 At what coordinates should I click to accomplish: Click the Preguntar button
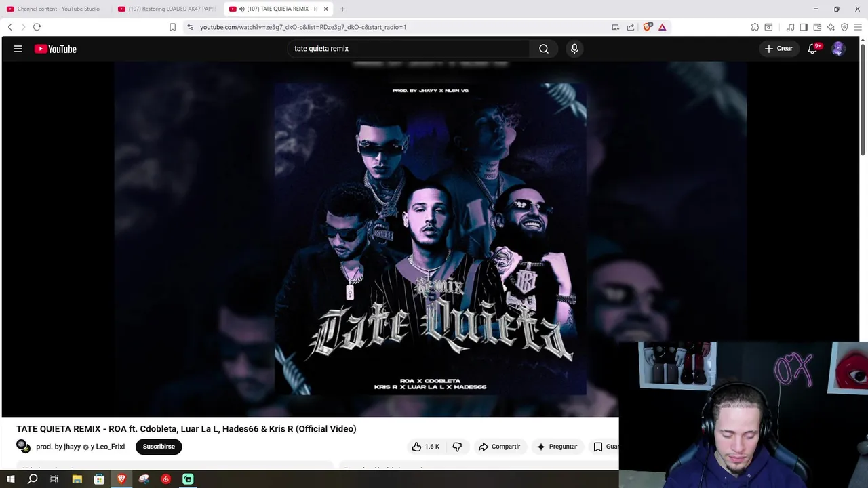pyautogui.click(x=557, y=447)
